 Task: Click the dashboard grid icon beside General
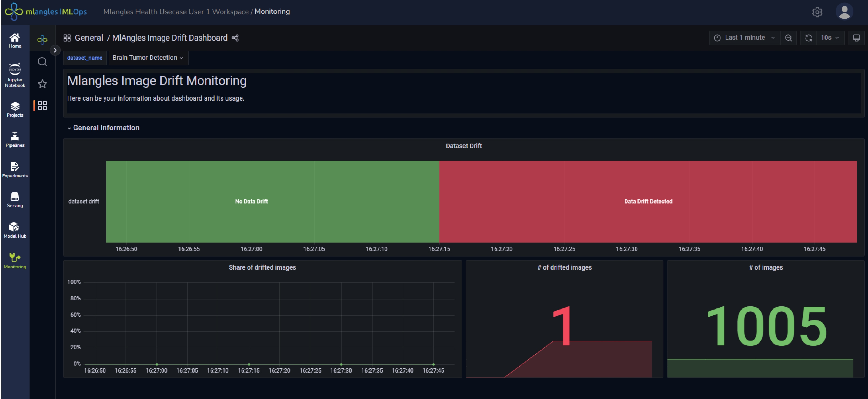pos(67,38)
